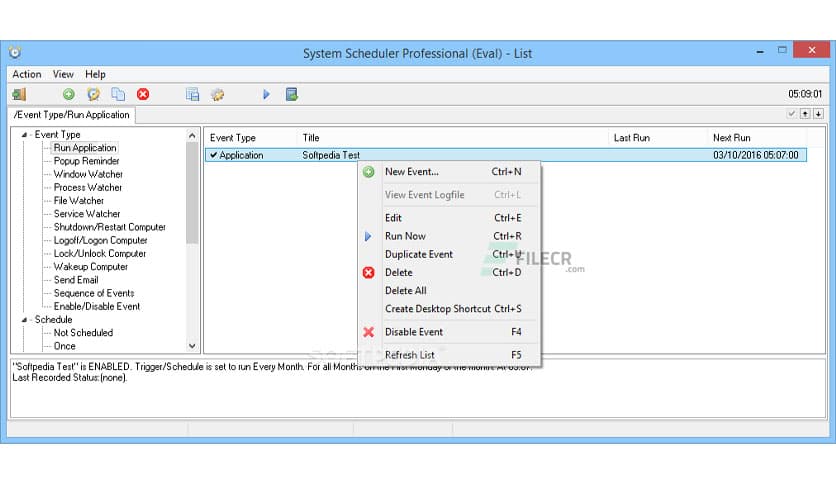Click the green plus New Event toolbar icon
This screenshot has height=484, width=836.
(69, 94)
